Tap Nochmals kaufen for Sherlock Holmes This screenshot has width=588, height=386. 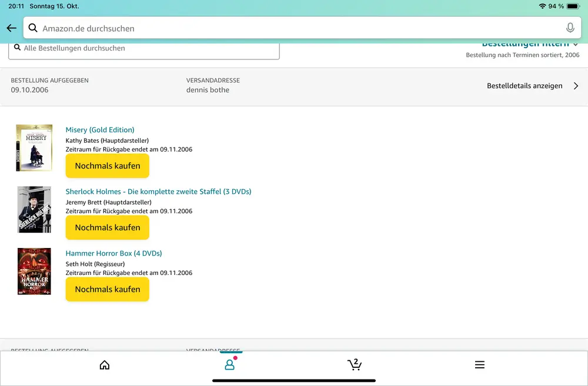(x=107, y=227)
